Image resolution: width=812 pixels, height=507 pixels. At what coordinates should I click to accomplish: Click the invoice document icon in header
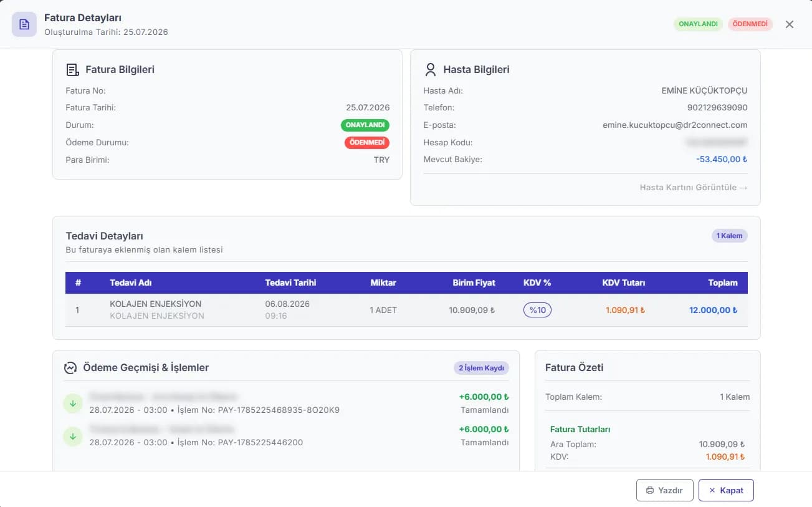click(x=24, y=24)
